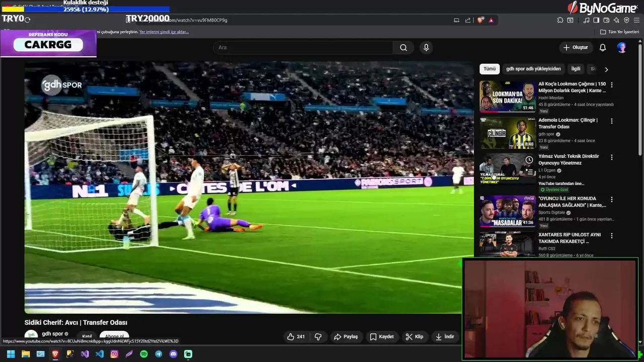Screen dimensions: 644x362
Task: Click the Brave VPN shield icon
Action: (626, 20)
